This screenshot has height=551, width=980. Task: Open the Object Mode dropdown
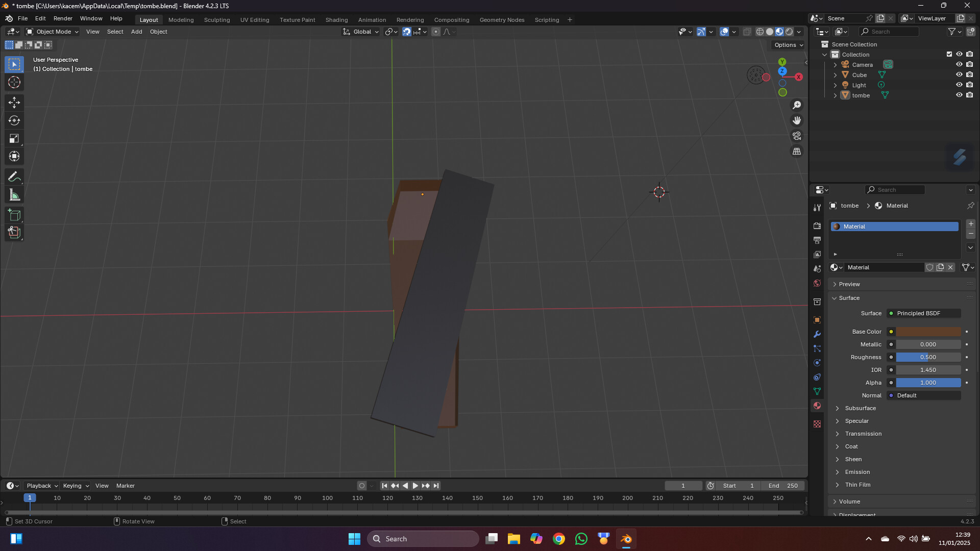(53, 32)
